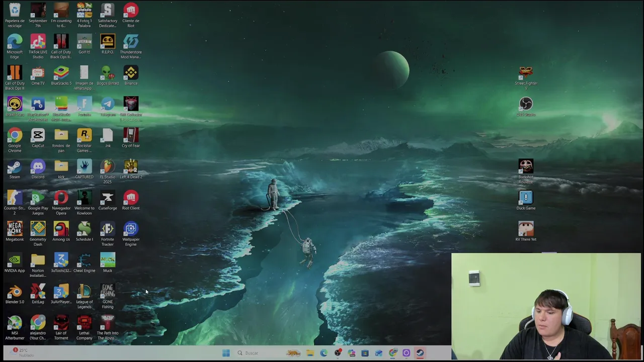The width and height of the screenshot is (644, 362).
Task: Click the Microsoft Edge taskbar icon
Action: [x=324, y=353]
